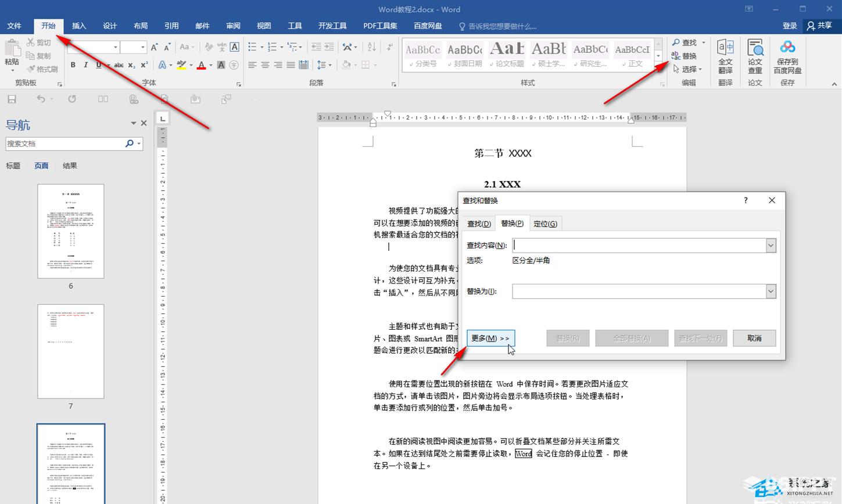
Task: Increase font size with grow font icon
Action: coord(154,47)
